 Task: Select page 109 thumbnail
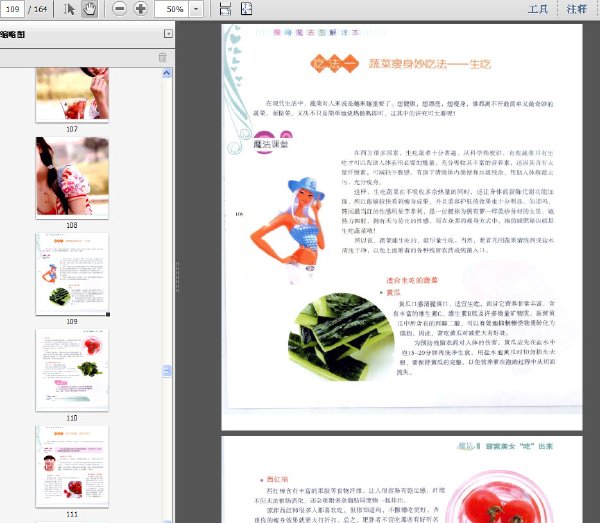pyautogui.click(x=72, y=274)
